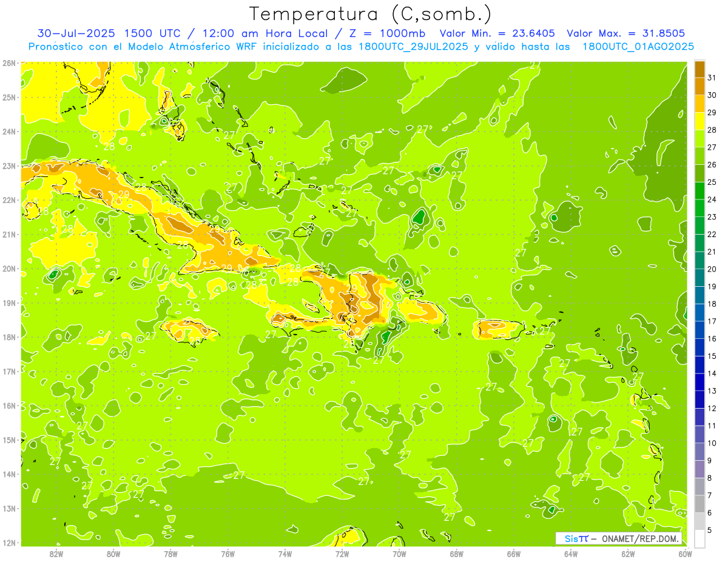728x562 pixels.
Task: Click the color bar label '20'
Action: click(x=712, y=269)
